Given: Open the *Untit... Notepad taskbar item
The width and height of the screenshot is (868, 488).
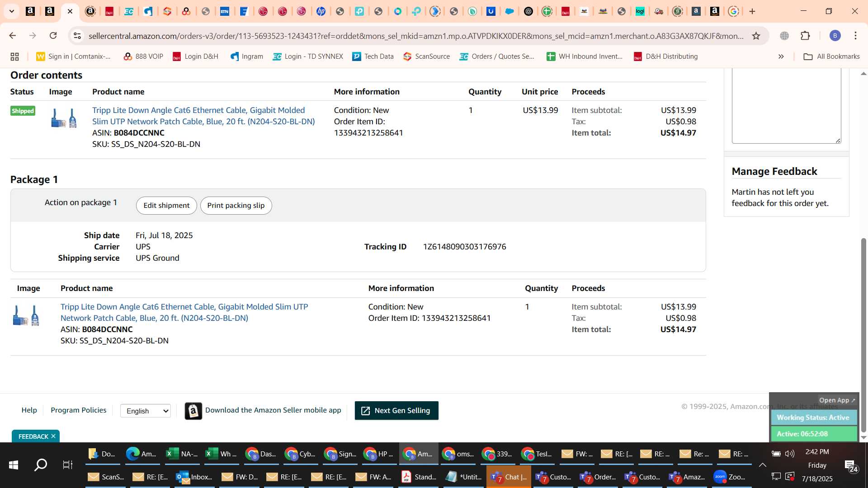Looking at the screenshot, I should click(464, 477).
